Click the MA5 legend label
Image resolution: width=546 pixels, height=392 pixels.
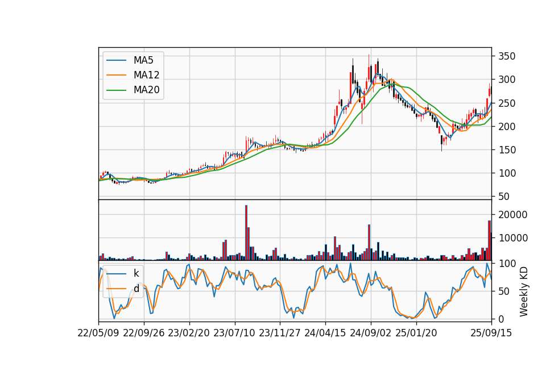coord(143,60)
